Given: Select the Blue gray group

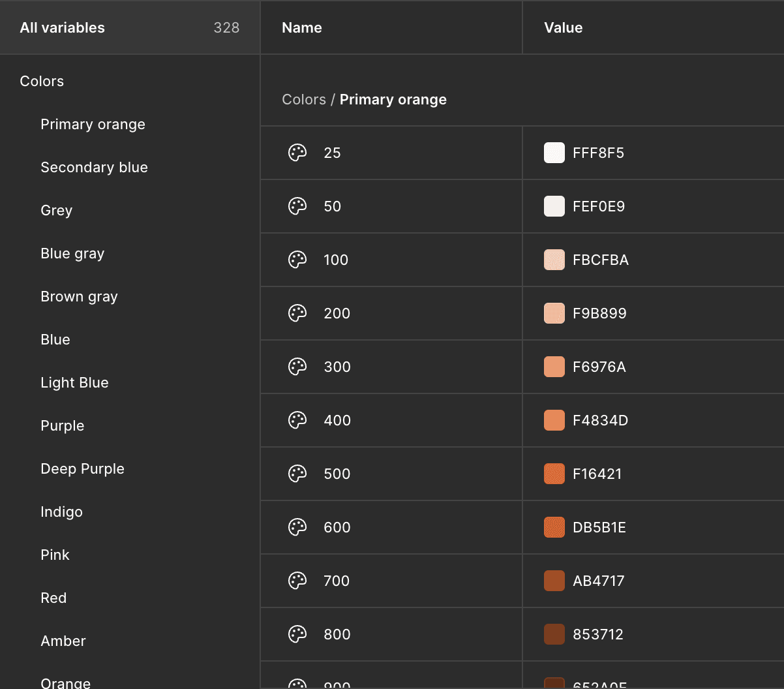Looking at the screenshot, I should (x=72, y=253).
